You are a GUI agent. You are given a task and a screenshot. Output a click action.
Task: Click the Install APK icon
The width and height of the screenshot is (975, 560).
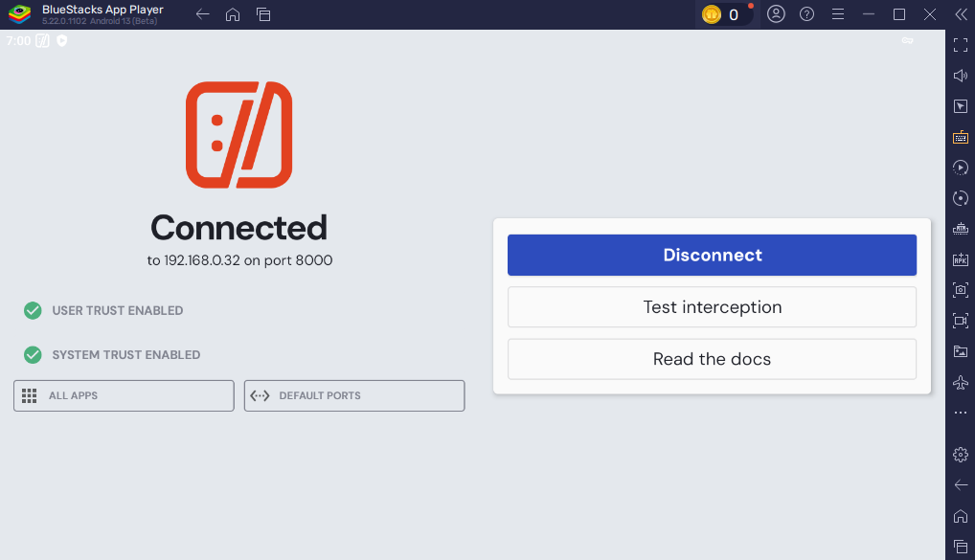coord(961,259)
